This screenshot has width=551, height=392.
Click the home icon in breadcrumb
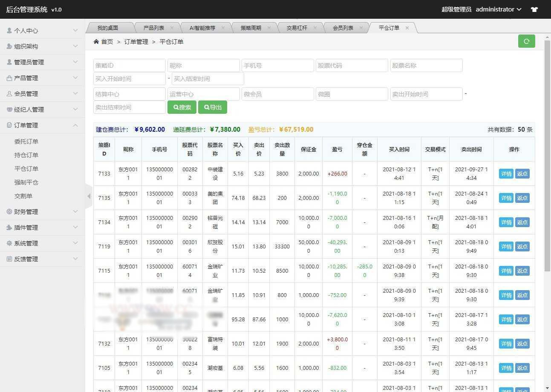[96, 42]
